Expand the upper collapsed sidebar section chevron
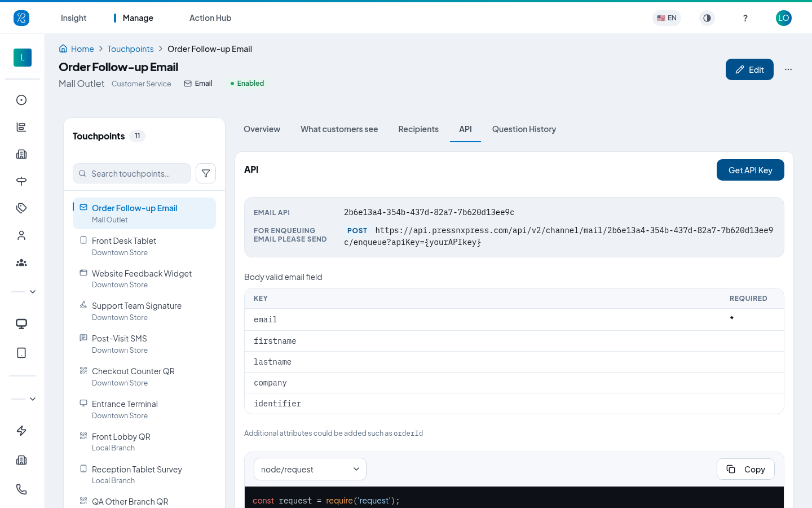Image resolution: width=812 pixels, height=508 pixels. point(33,292)
